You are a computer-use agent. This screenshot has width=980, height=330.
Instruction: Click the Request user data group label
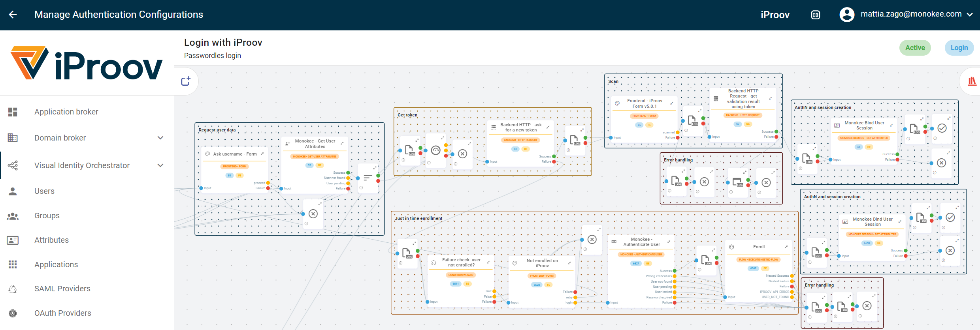click(217, 130)
